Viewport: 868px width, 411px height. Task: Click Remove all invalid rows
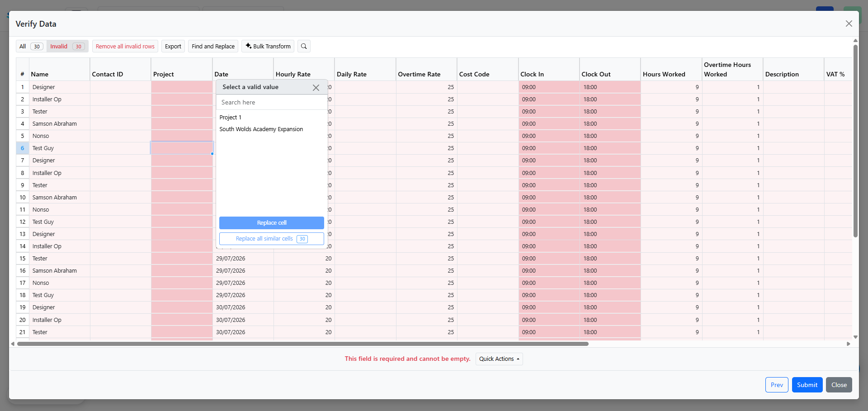click(x=125, y=46)
